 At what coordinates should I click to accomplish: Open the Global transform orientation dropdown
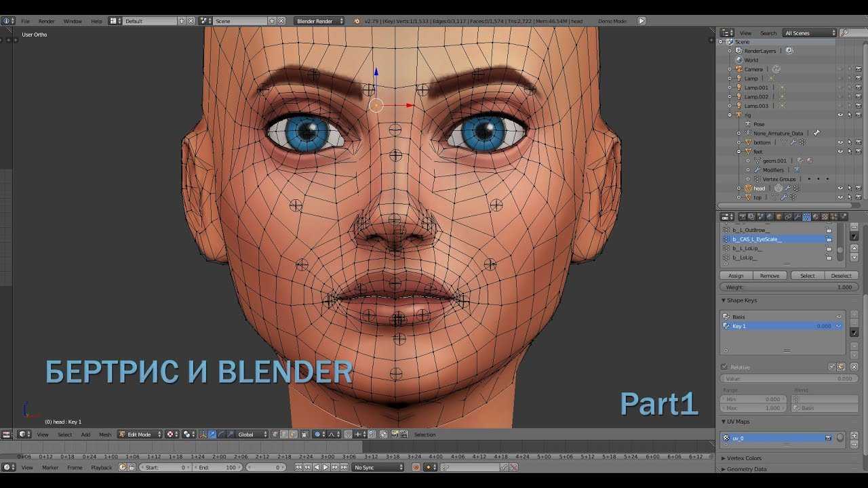click(x=252, y=434)
